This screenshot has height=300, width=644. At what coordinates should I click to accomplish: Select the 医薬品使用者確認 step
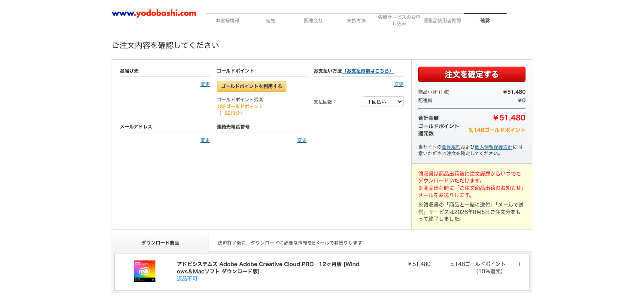coord(442,21)
